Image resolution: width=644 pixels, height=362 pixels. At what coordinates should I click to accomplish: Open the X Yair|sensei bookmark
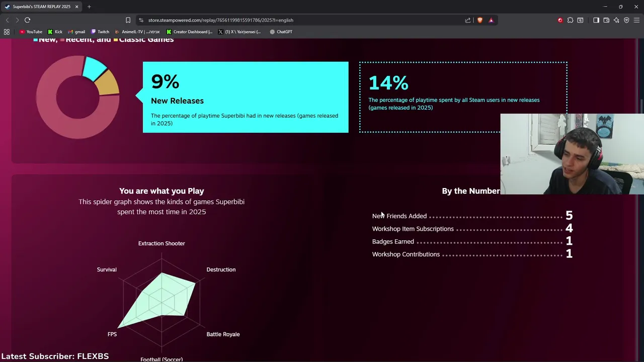[240, 32]
